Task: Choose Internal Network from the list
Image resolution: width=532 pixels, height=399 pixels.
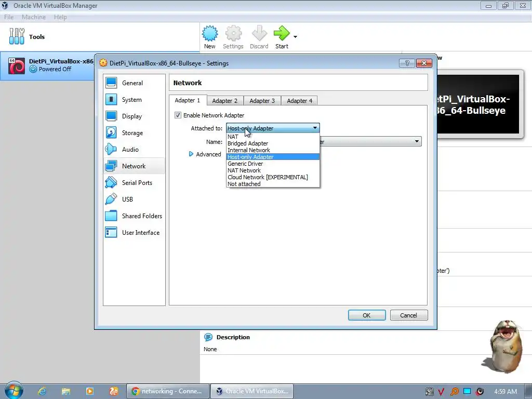Action: pyautogui.click(x=273, y=150)
